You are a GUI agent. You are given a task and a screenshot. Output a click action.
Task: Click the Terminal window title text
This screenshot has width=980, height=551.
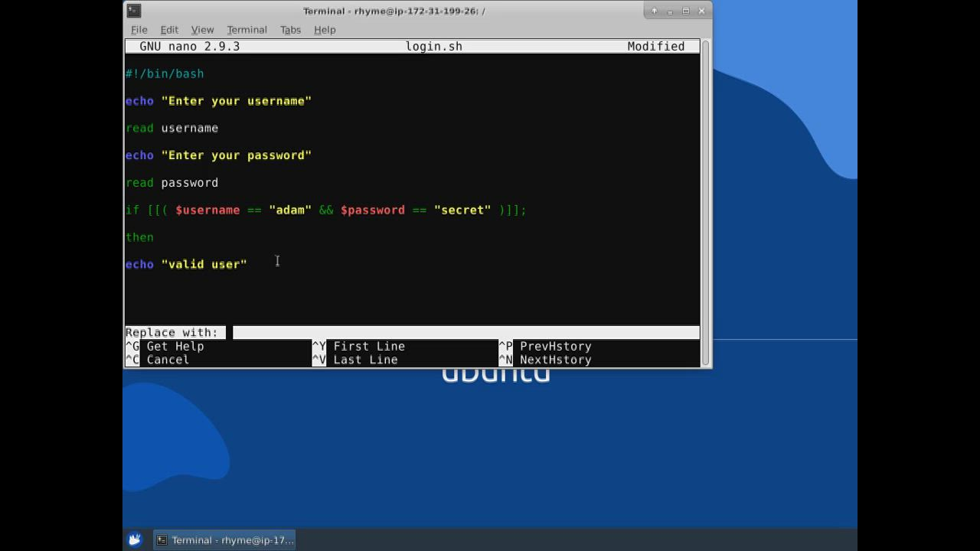394,11
